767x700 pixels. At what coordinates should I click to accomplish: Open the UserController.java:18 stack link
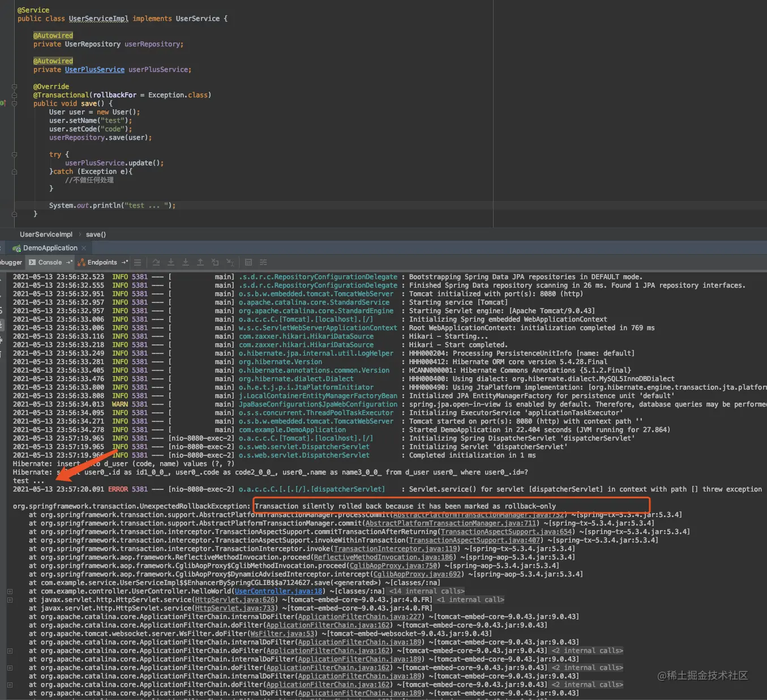tap(278, 591)
